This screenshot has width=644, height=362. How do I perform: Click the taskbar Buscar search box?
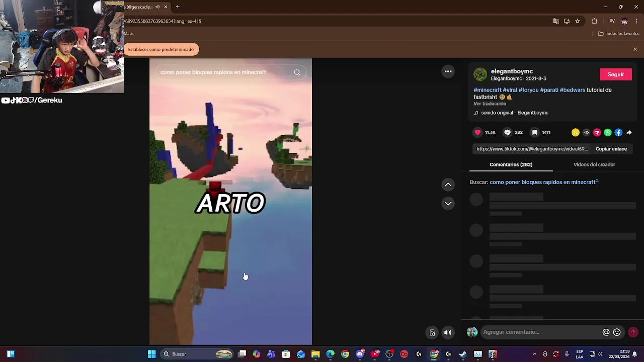click(198, 354)
